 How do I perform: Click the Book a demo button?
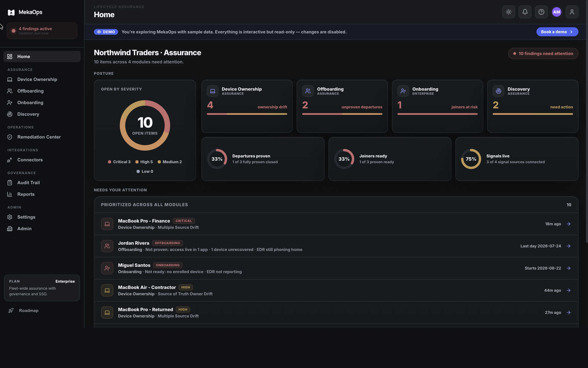[x=557, y=32]
